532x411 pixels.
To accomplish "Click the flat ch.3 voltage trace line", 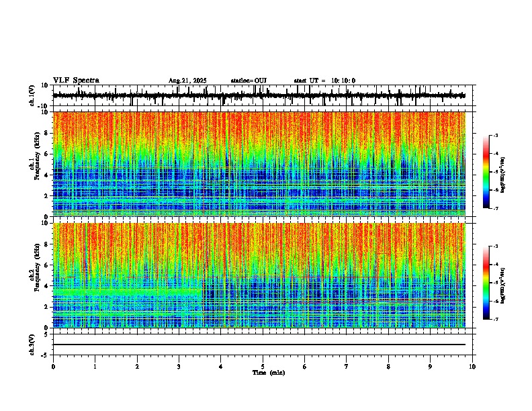I will (x=259, y=345).
